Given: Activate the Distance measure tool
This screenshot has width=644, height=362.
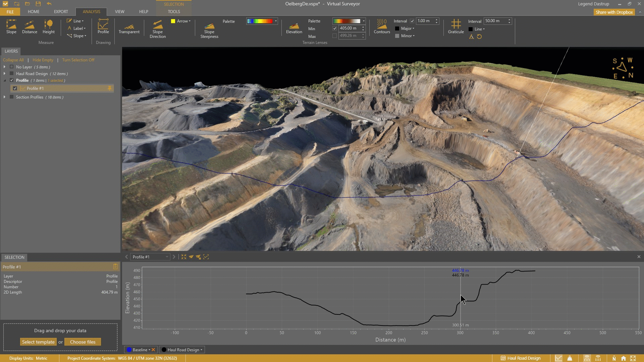Looking at the screenshot, I should pyautogui.click(x=30, y=26).
